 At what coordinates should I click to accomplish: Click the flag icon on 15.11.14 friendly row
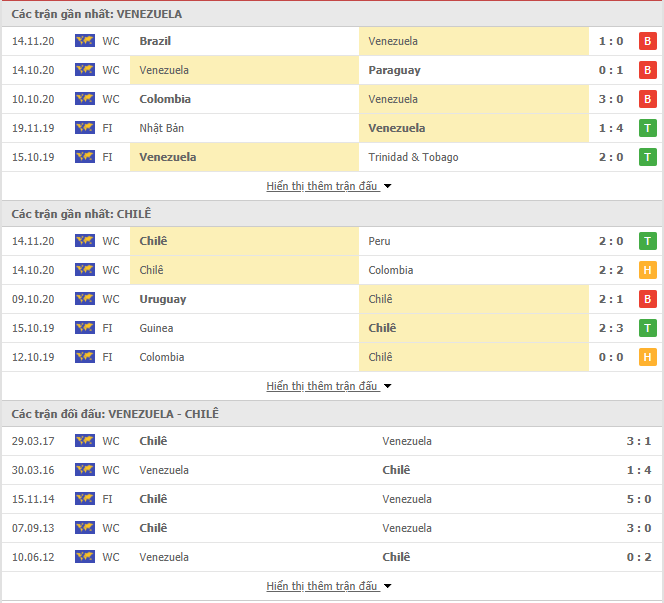85,499
